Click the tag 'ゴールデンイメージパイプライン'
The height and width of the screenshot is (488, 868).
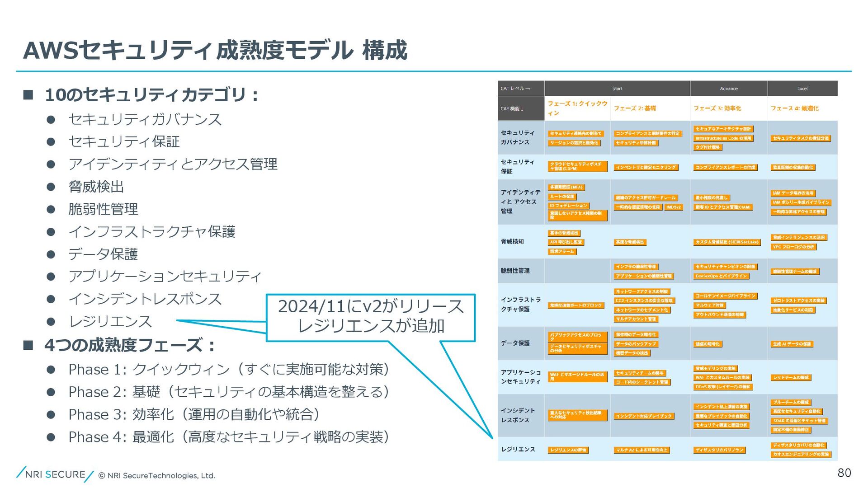(x=726, y=296)
